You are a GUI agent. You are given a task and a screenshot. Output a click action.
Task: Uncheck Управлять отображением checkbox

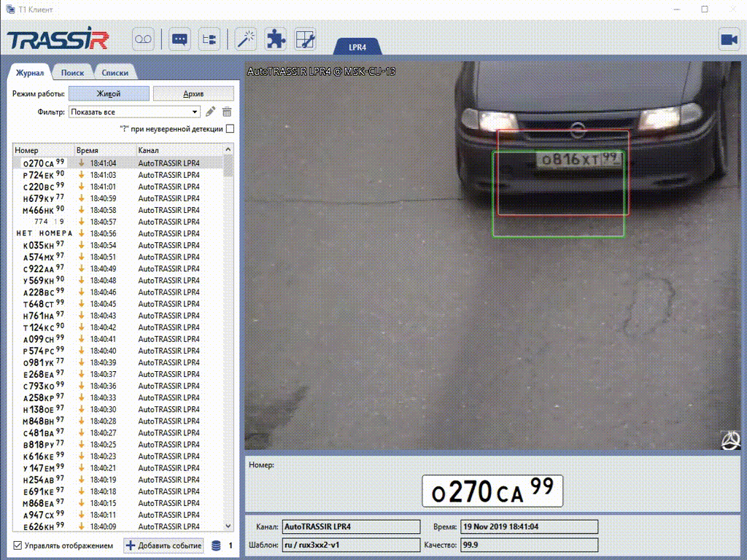(x=18, y=545)
